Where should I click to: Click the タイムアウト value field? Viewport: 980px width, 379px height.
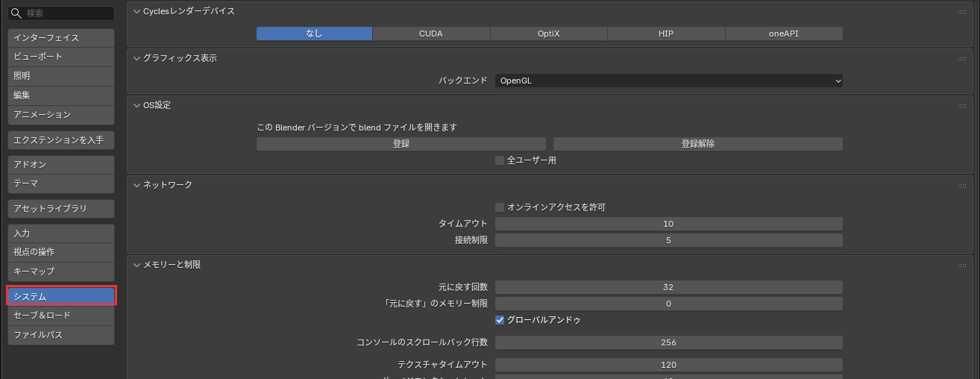669,224
